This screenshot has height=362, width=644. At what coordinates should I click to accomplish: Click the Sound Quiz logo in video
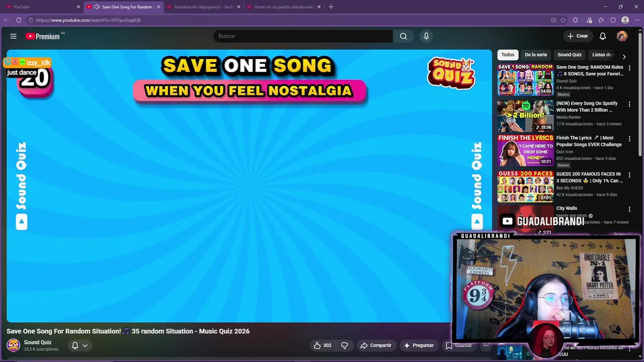[x=451, y=73]
